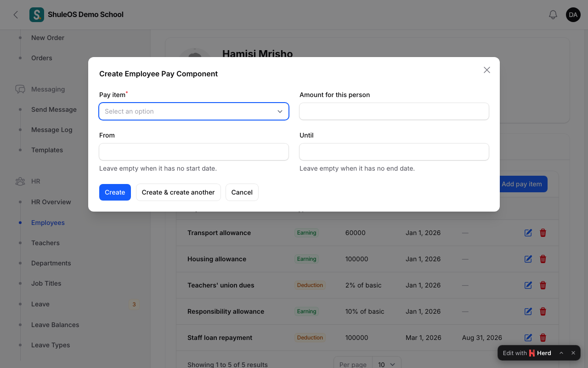
Task: Open Message Log in sidebar
Action: click(52, 130)
